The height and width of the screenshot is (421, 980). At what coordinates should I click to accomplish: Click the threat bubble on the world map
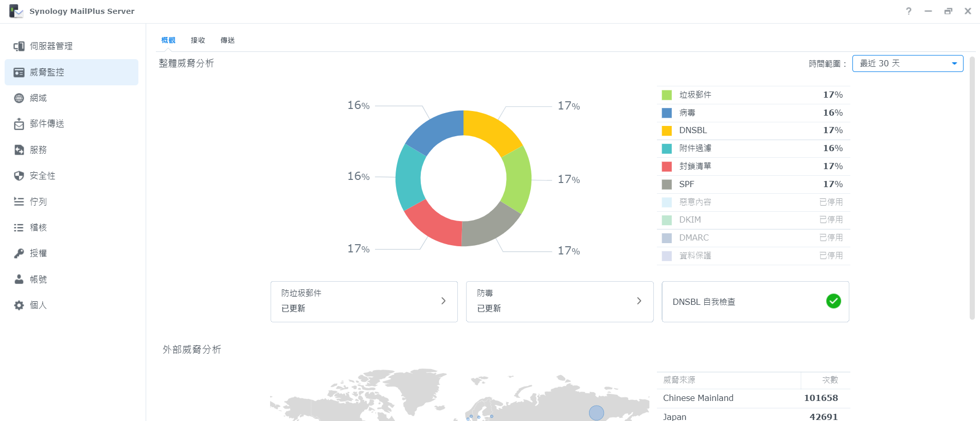[x=596, y=413]
